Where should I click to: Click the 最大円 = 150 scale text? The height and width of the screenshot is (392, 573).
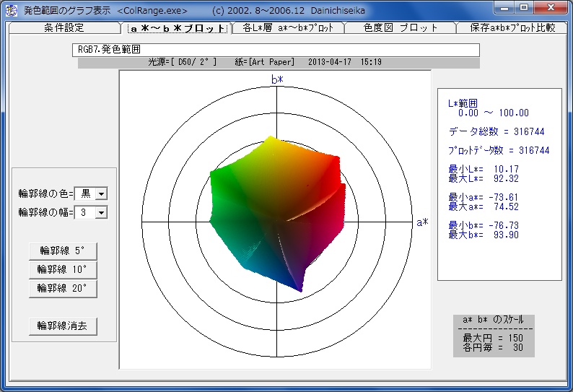coord(493,338)
